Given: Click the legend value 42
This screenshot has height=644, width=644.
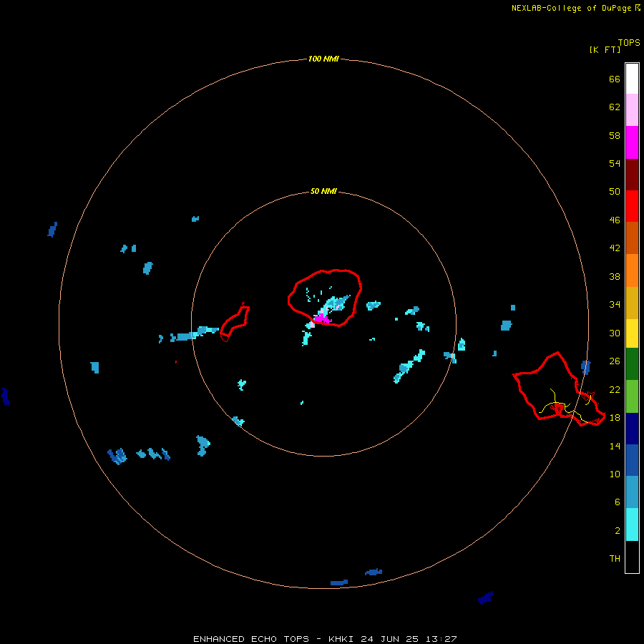Looking at the screenshot, I should click(x=615, y=248).
